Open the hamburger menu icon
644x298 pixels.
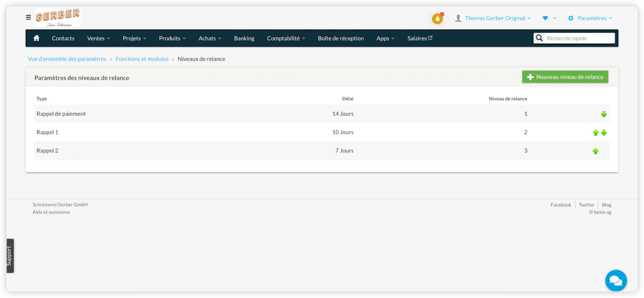point(28,18)
